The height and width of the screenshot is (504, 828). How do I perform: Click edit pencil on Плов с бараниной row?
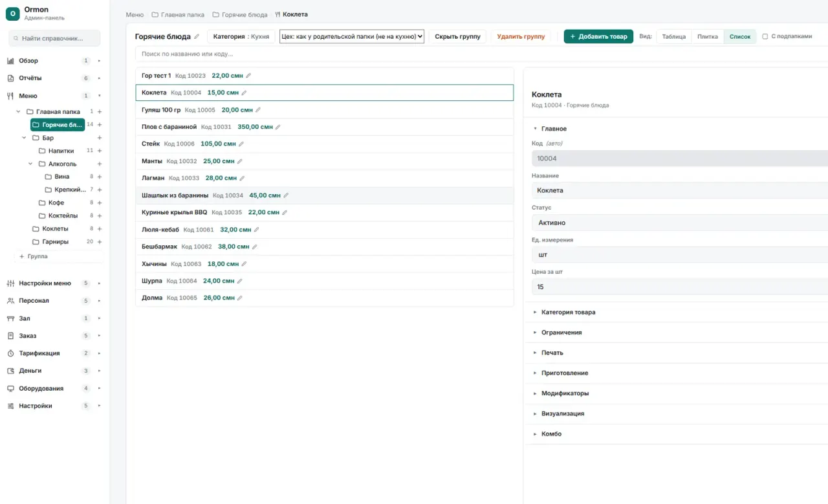278,127
